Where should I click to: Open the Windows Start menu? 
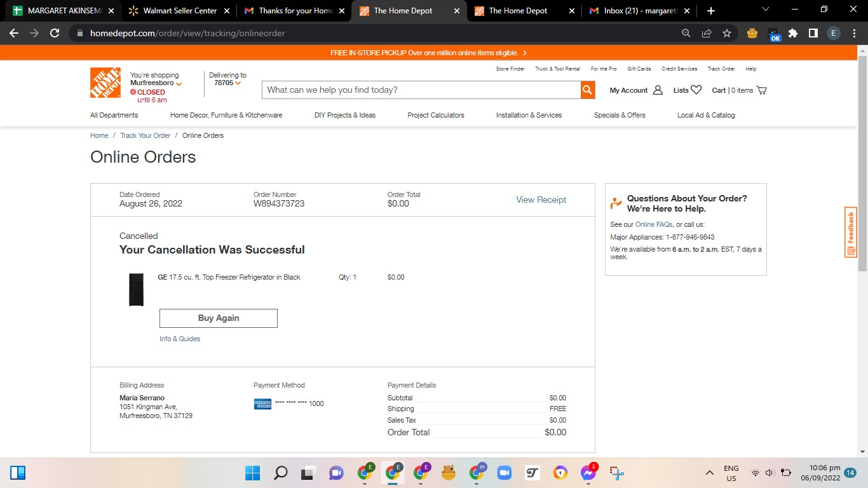click(252, 473)
